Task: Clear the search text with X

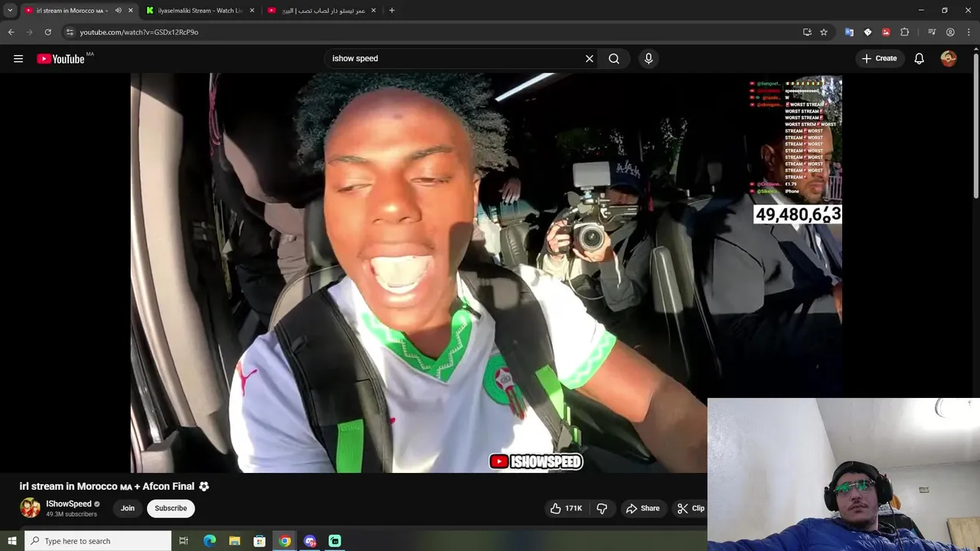Action: point(590,58)
